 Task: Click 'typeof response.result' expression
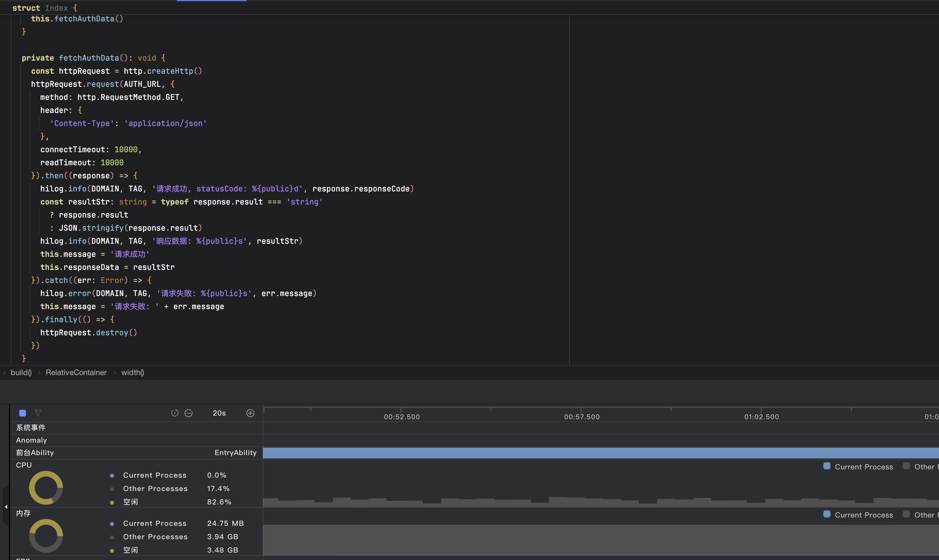(212, 202)
